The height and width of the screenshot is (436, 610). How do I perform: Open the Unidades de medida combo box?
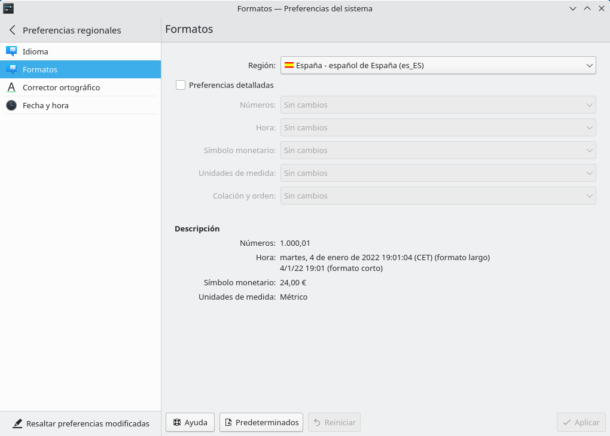(438, 173)
